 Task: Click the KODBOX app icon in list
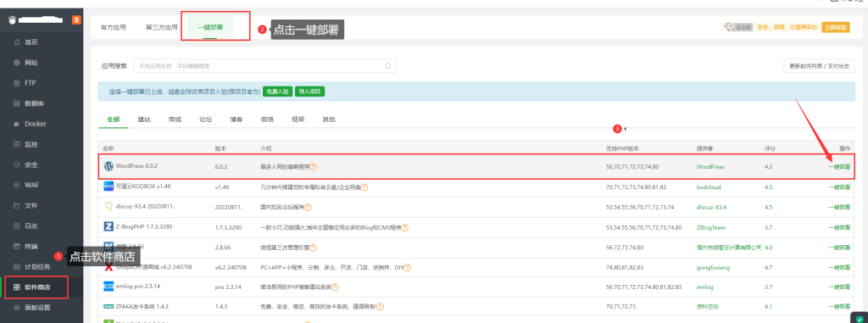click(x=108, y=187)
